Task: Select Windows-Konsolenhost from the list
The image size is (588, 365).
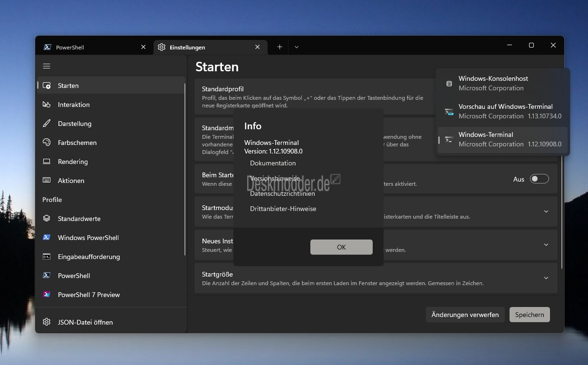Action: 502,83
